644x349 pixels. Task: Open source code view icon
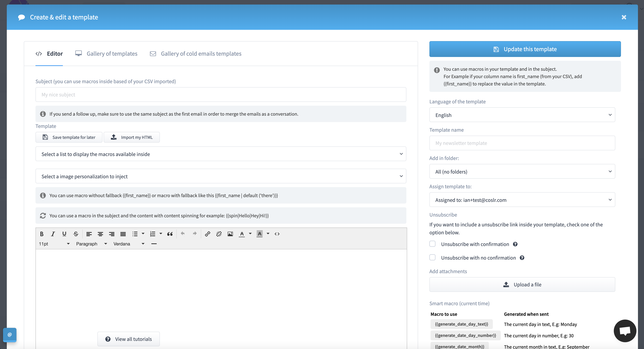click(x=277, y=234)
